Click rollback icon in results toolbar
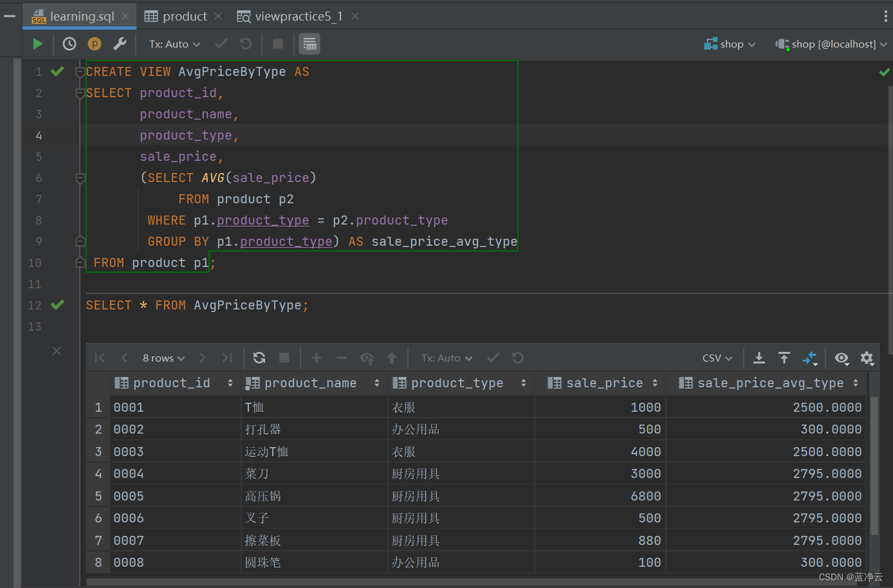Viewport: 893px width, 588px height. click(x=518, y=358)
